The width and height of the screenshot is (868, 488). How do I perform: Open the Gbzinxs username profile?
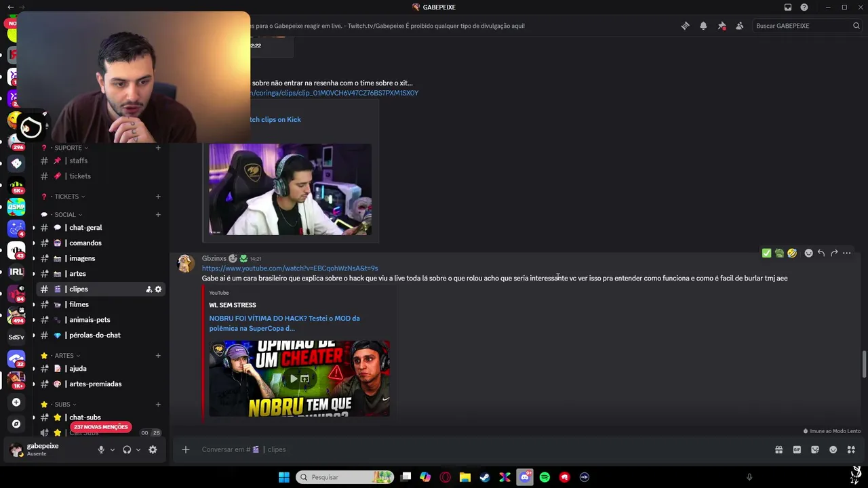214,258
